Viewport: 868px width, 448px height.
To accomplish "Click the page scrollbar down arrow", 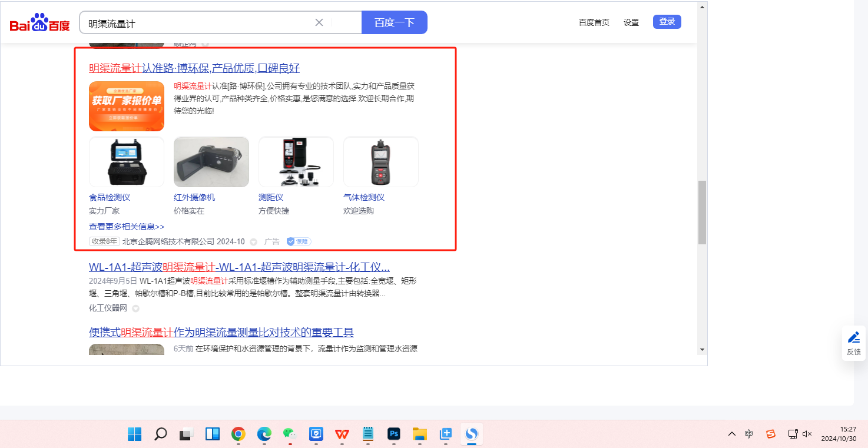I will [x=702, y=349].
